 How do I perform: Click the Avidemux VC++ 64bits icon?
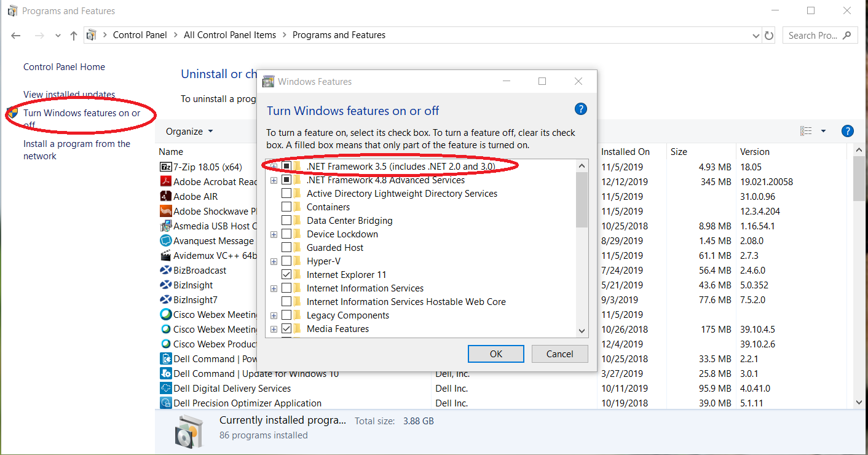click(165, 255)
